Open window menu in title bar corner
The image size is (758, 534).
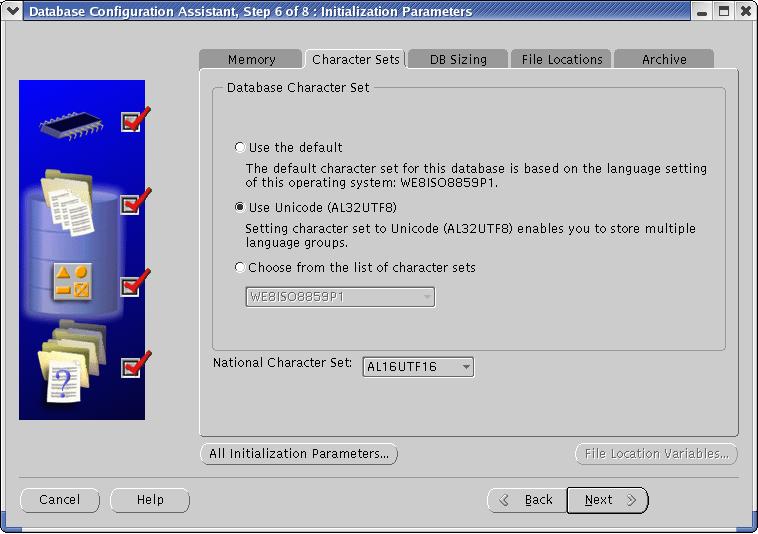[12, 12]
